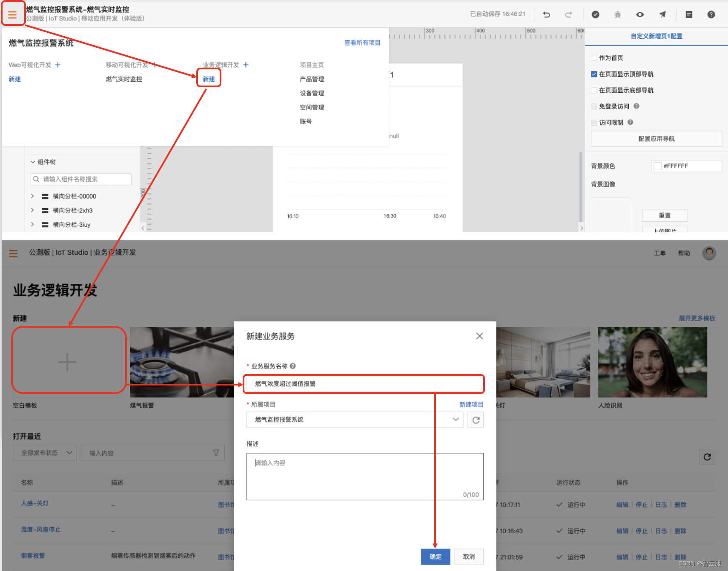
Task: Select the 人脸识别 template thumbnail
Action: (653, 362)
